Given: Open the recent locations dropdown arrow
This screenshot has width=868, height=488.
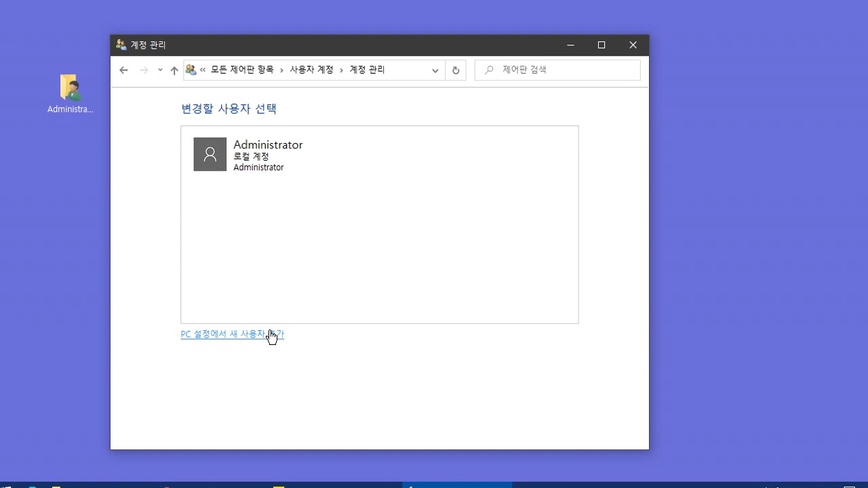Looking at the screenshot, I should pyautogui.click(x=160, y=70).
